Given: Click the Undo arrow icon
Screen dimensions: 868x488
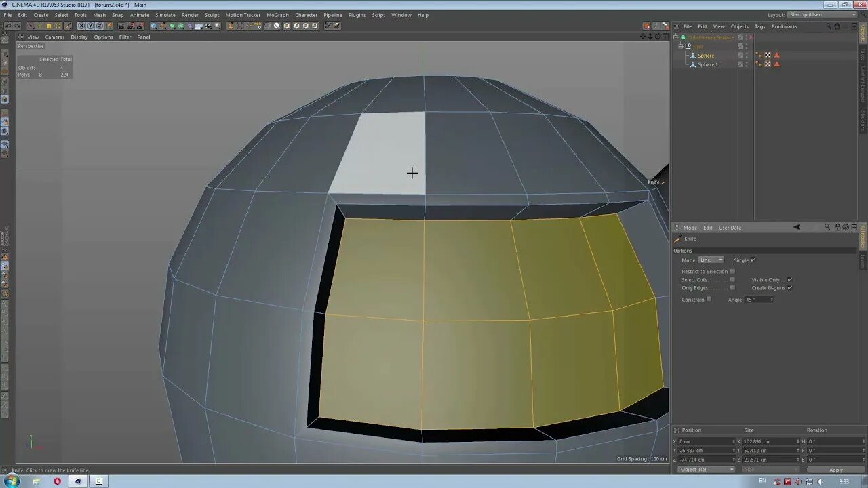Looking at the screenshot, I should [x=8, y=26].
